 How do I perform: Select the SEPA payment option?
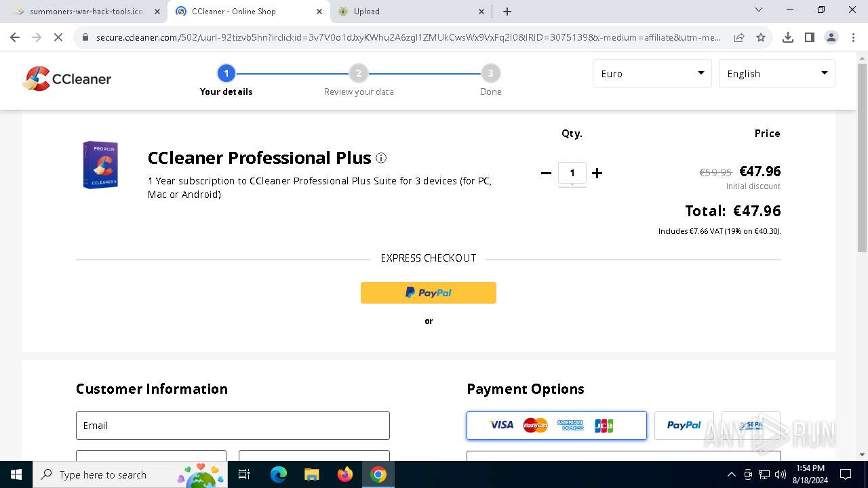pyautogui.click(x=751, y=426)
